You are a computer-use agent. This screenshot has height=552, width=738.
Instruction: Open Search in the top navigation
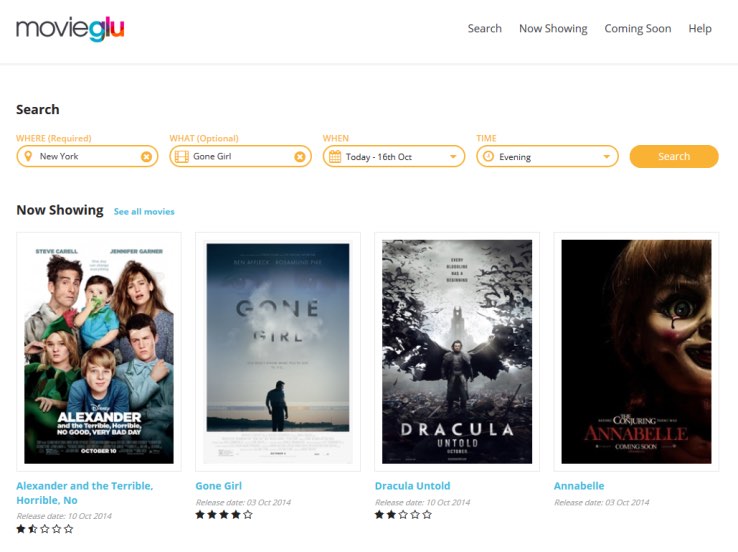[x=484, y=29]
